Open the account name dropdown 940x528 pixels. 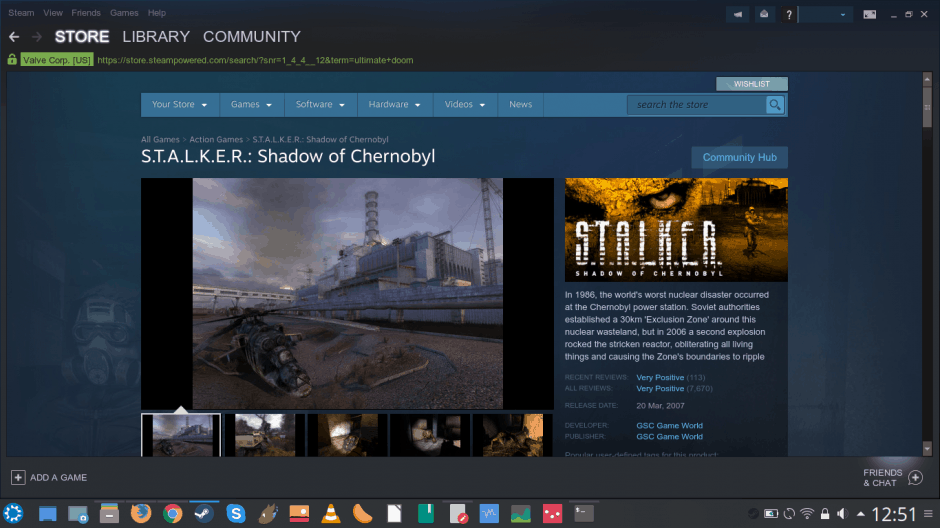[x=826, y=14]
